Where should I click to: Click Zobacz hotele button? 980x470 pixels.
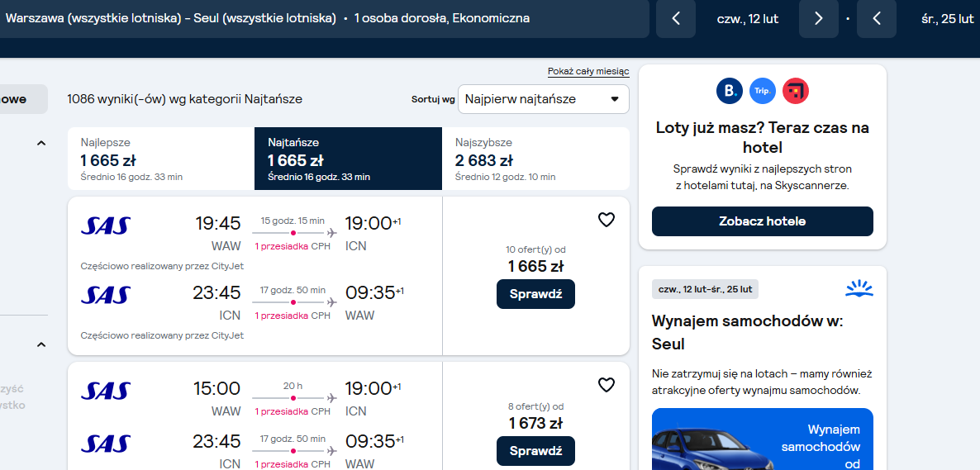click(x=763, y=221)
